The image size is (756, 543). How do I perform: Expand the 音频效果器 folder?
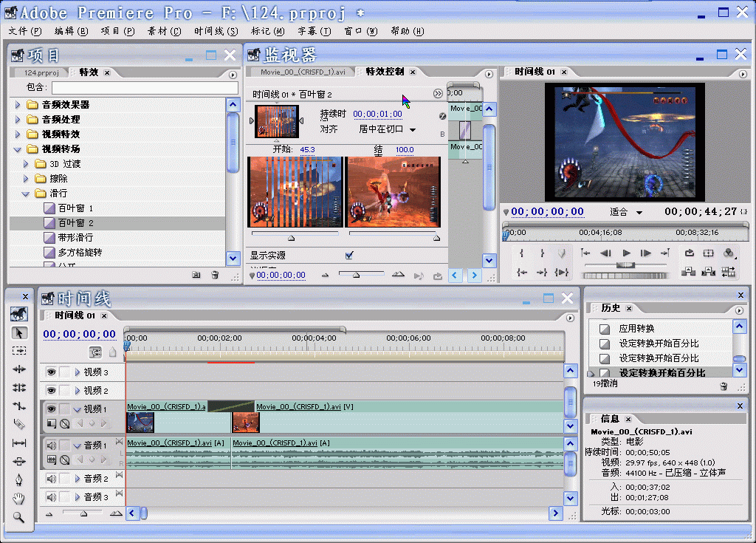18,105
